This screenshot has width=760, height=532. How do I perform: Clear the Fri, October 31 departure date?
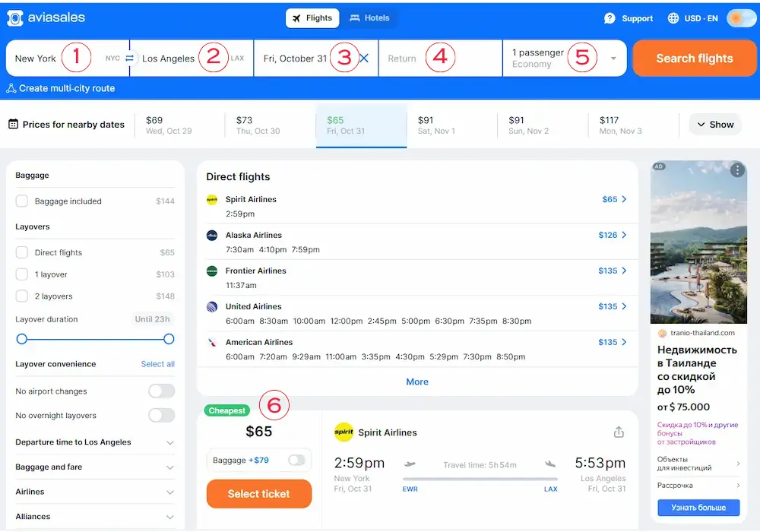(x=364, y=59)
